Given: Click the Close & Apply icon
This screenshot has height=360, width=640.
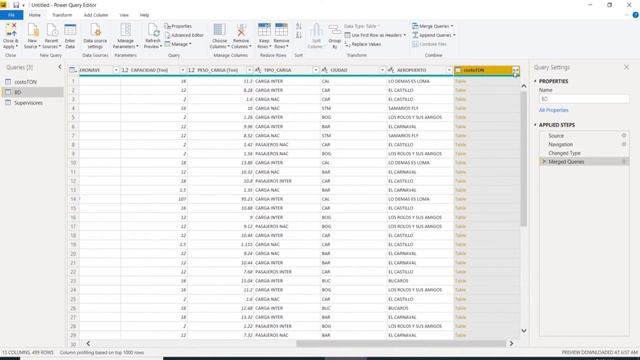Looking at the screenshot, I should tap(11, 30).
